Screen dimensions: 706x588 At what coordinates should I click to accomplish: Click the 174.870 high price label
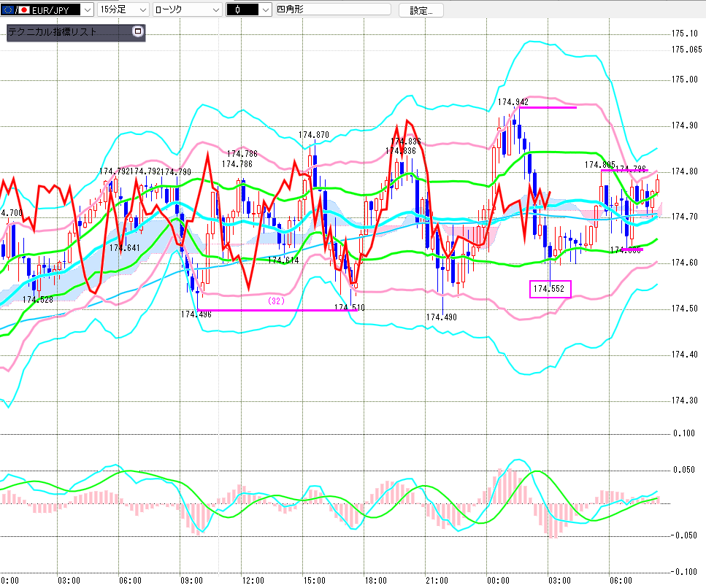click(313, 135)
